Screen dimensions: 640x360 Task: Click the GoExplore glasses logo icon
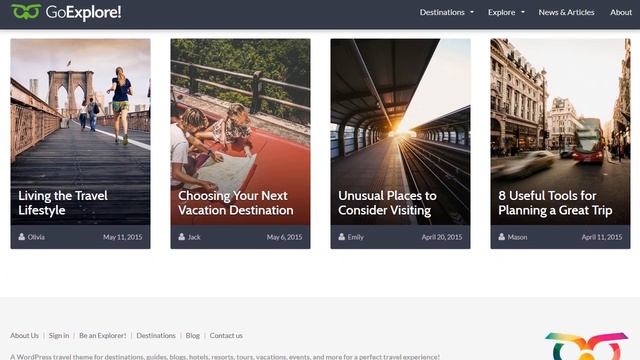(26, 12)
